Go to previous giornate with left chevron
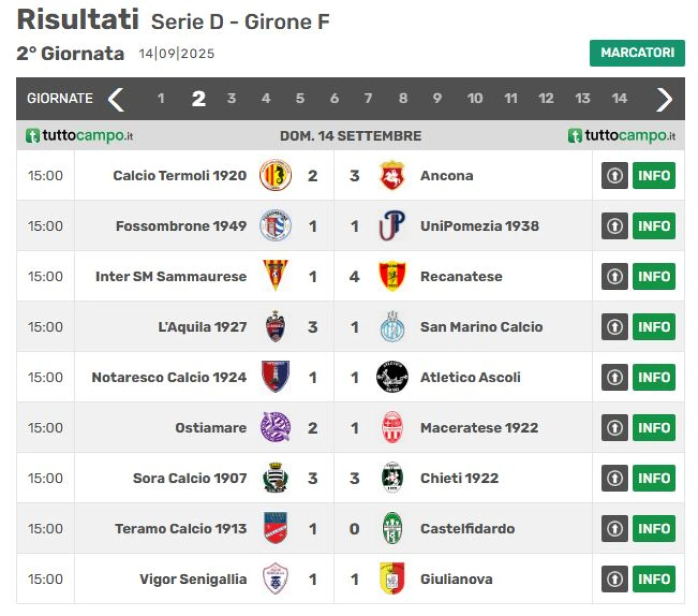The width and height of the screenshot is (698, 616). coord(116,99)
